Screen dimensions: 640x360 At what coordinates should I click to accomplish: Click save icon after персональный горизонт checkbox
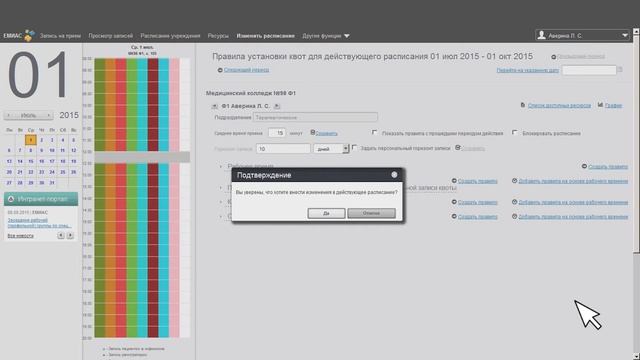[458, 148]
